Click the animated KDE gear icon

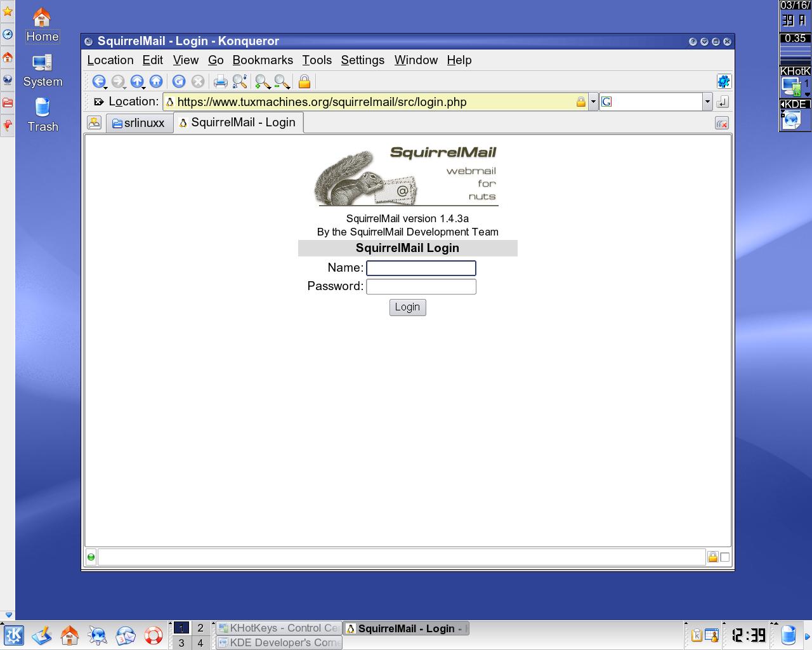pos(724,81)
